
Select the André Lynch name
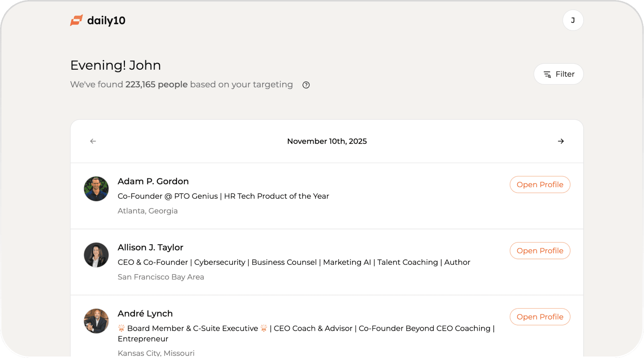[145, 314]
